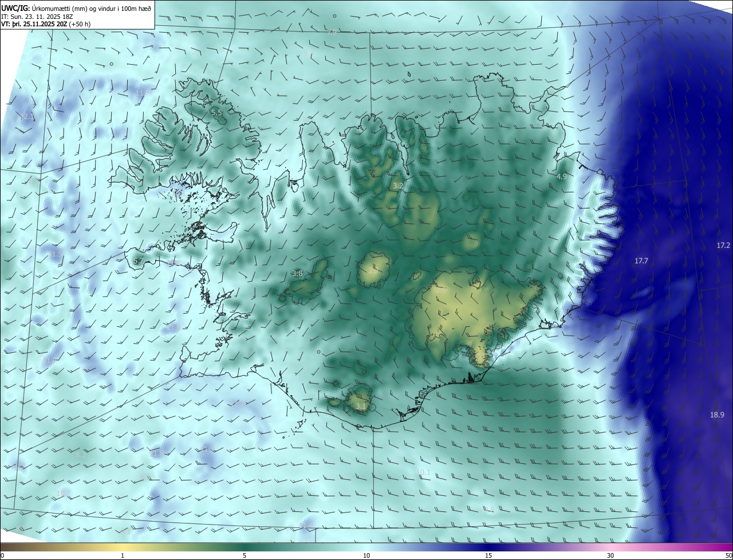This screenshot has width=733, height=560.
Task: Click the faint map value "11.9"
Action: coord(56,254)
